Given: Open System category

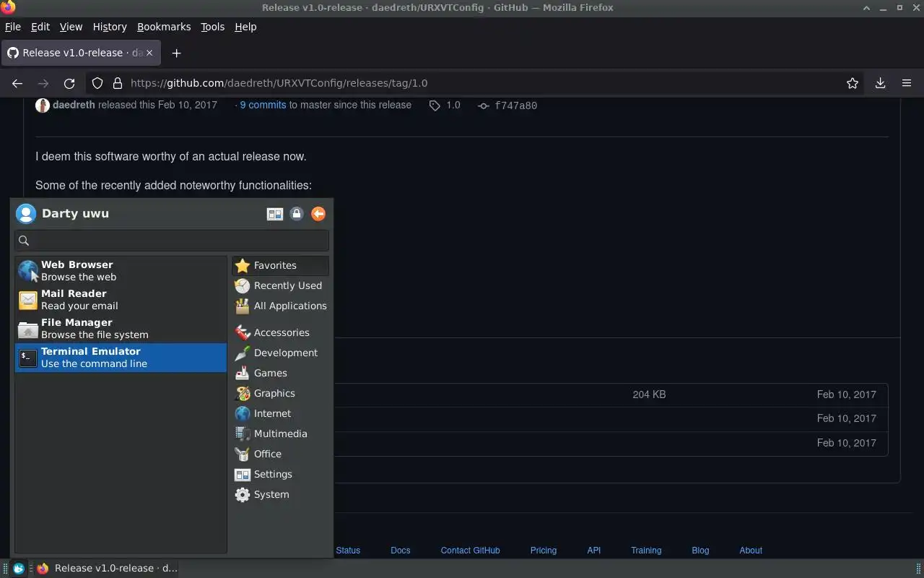Looking at the screenshot, I should (x=280, y=494).
